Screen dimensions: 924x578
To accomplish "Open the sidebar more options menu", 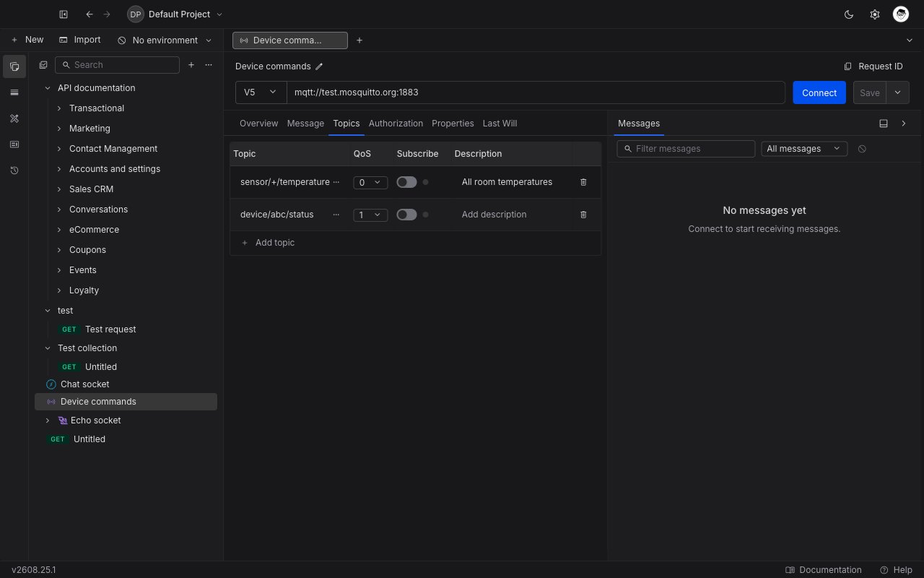I will point(209,65).
